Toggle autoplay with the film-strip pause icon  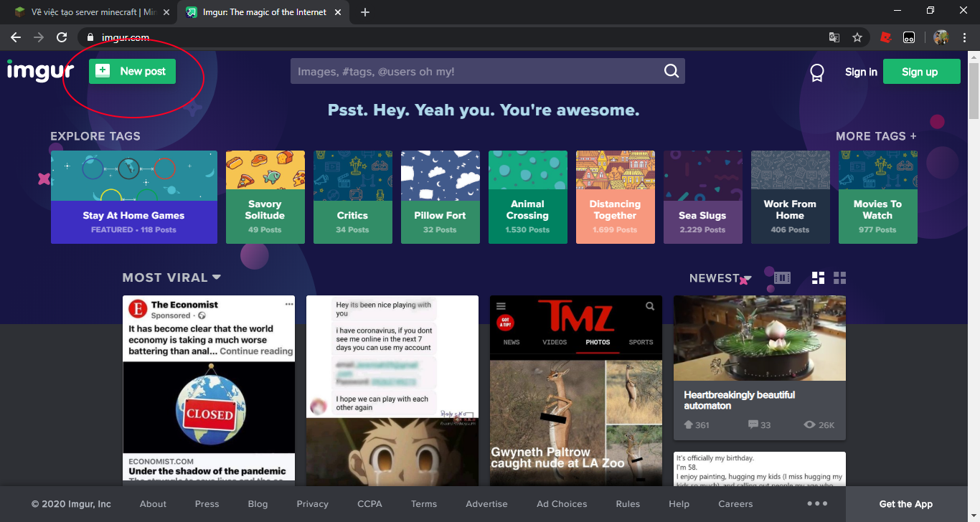click(782, 277)
